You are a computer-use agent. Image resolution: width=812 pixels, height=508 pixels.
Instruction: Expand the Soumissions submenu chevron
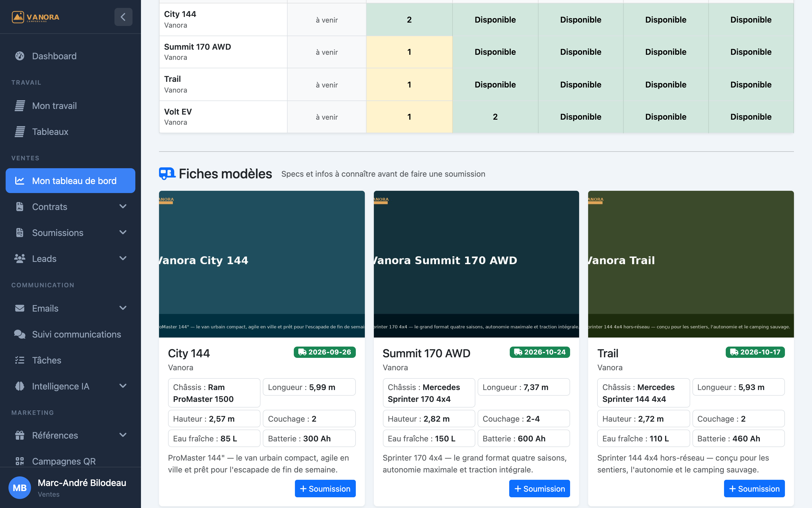(123, 232)
